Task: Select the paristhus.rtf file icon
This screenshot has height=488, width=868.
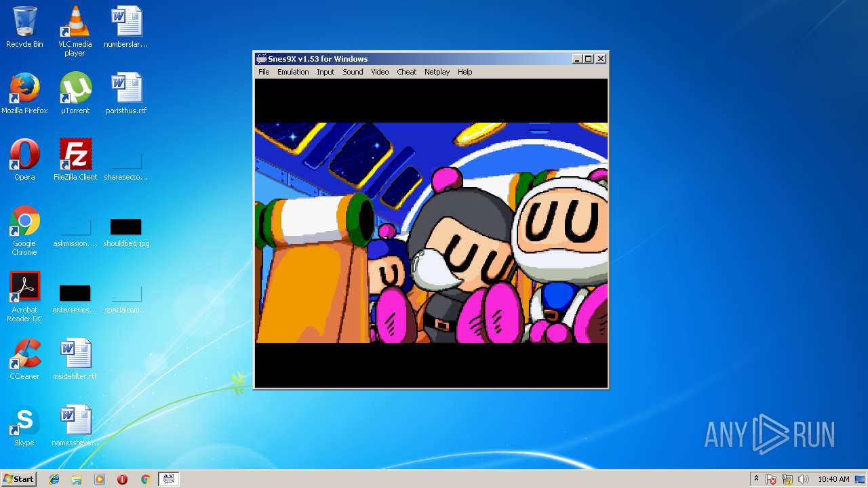Action: click(x=126, y=94)
